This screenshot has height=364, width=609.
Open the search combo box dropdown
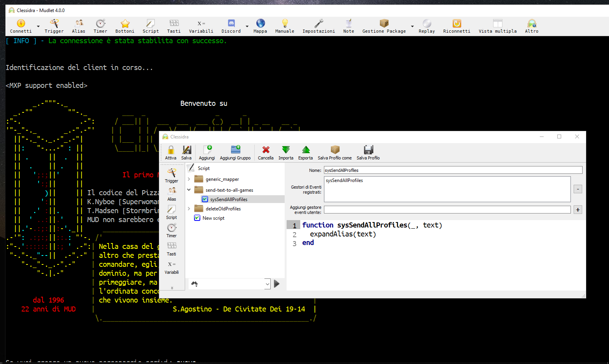tap(267, 284)
